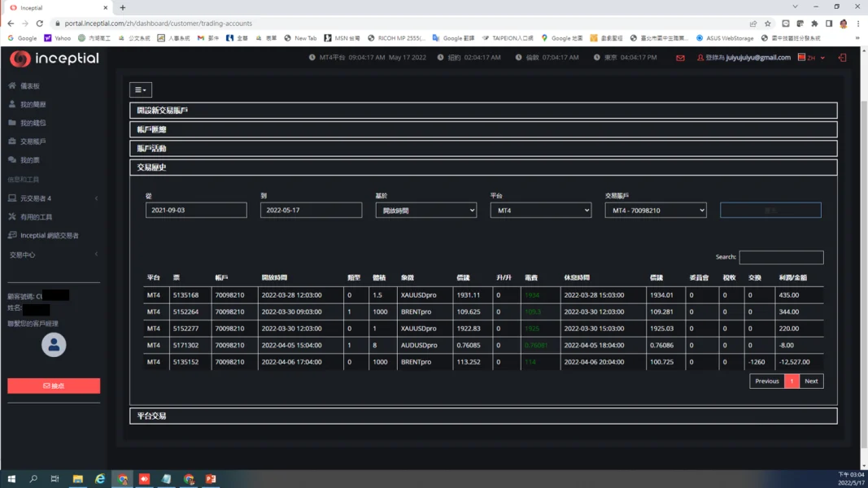
Task: Open the 儀表板 dashboard sidebar item
Action: pos(29,85)
